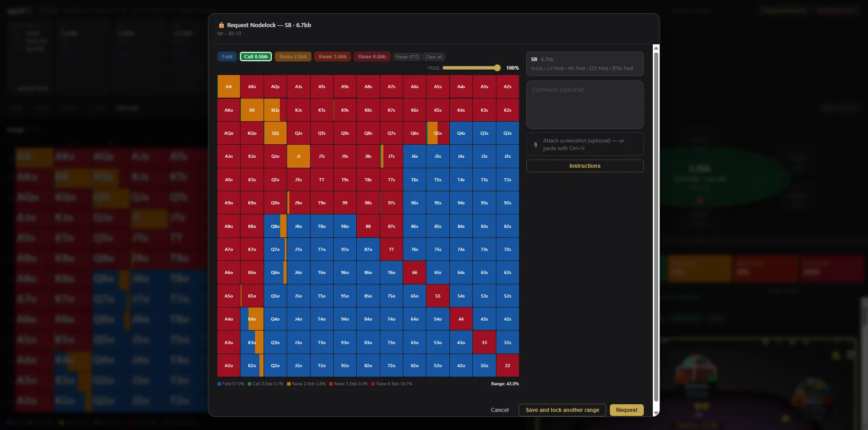Select the Raise 2.5bb action
Screen dimensions: 868x430
tap(293, 57)
